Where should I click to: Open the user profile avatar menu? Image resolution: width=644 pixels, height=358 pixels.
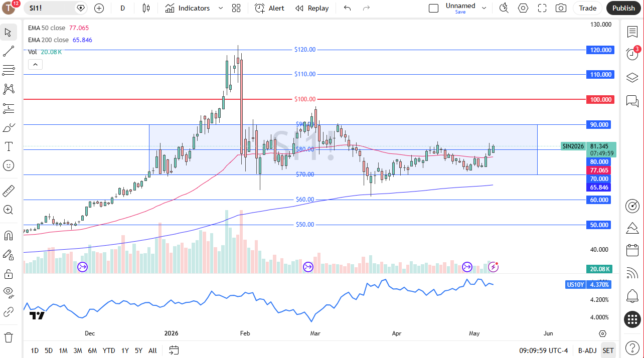tap(10, 8)
